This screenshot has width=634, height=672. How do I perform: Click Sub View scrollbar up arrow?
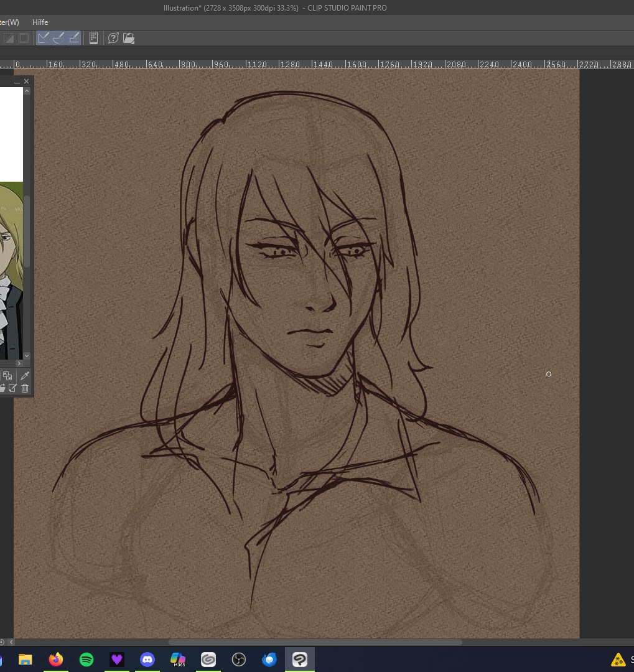coord(27,91)
